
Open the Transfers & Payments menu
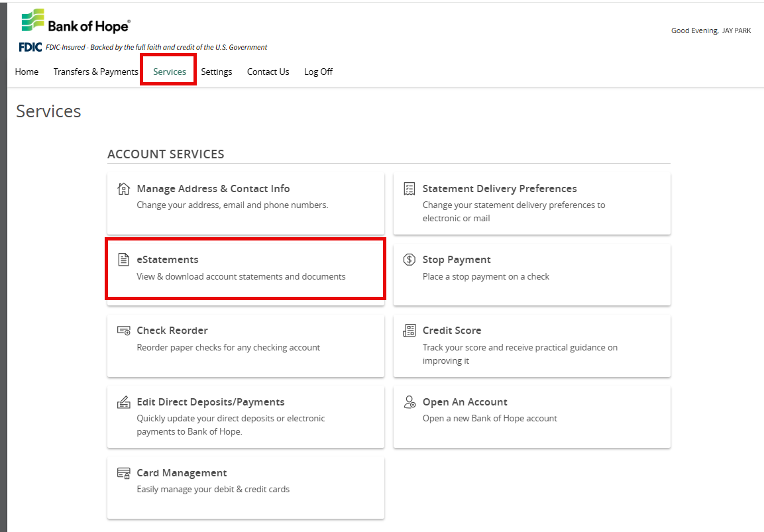(95, 72)
